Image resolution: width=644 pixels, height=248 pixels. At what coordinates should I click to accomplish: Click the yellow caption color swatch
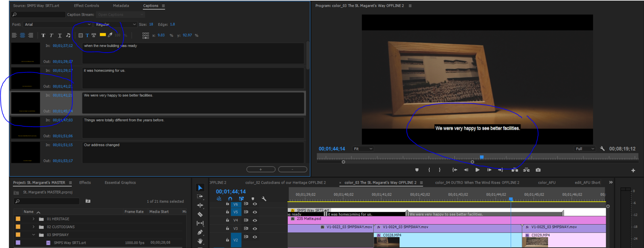click(x=103, y=35)
